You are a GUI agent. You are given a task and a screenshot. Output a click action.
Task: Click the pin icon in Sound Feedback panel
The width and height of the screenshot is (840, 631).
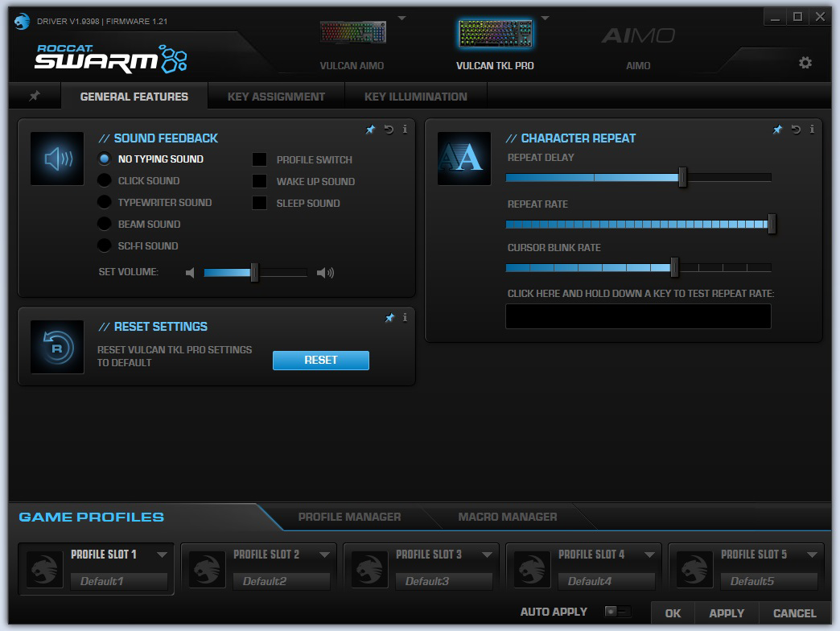[371, 130]
